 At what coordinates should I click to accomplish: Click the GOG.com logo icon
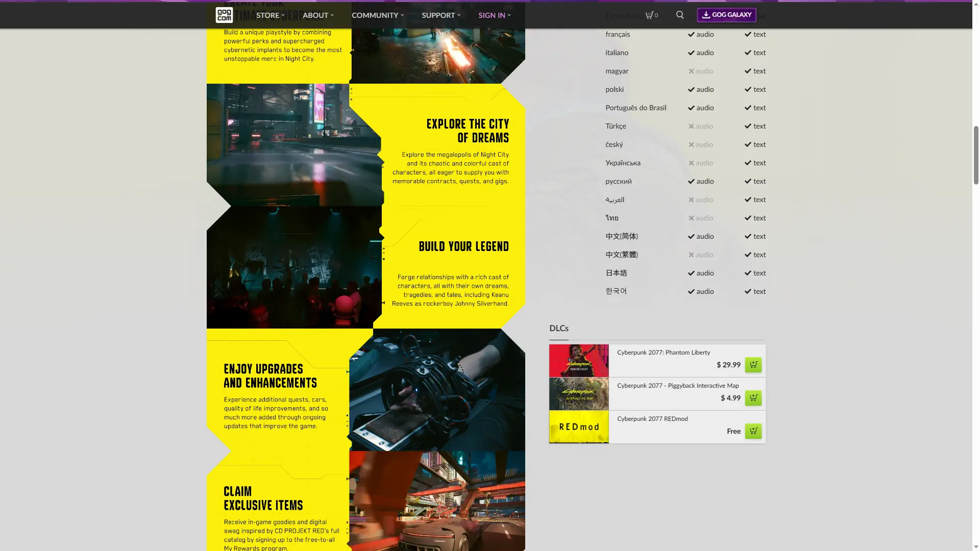[224, 15]
